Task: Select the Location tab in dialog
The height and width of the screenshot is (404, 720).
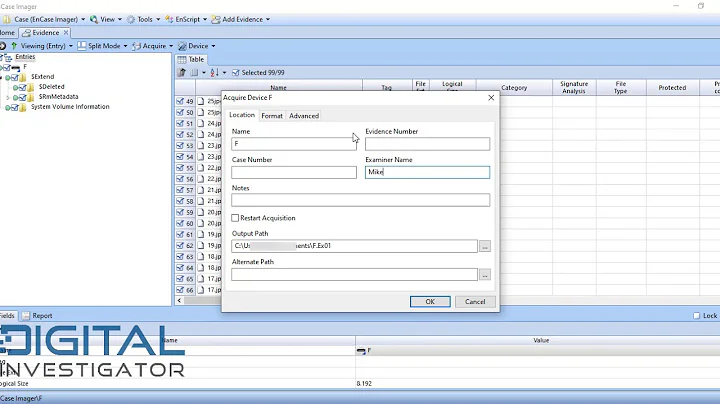Action: [242, 115]
